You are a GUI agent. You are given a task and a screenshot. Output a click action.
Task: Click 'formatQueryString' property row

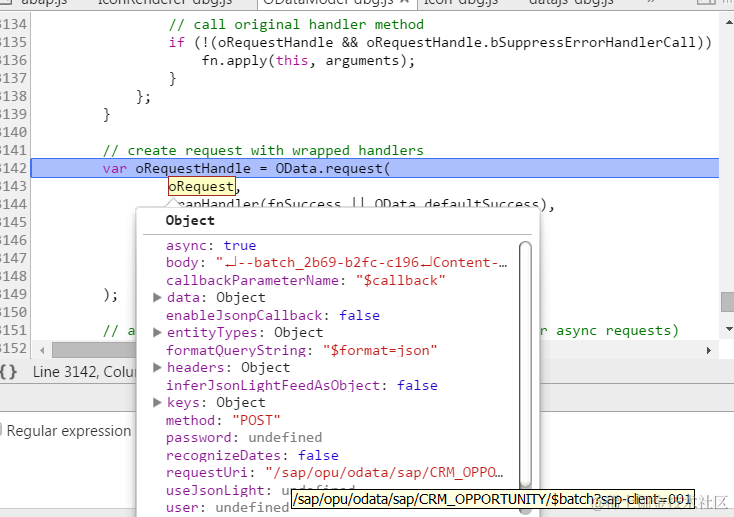[301, 350]
